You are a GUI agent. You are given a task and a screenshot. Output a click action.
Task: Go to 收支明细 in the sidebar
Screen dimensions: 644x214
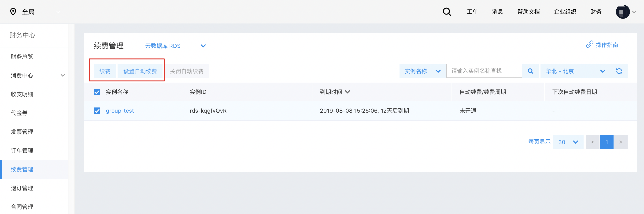click(x=22, y=94)
